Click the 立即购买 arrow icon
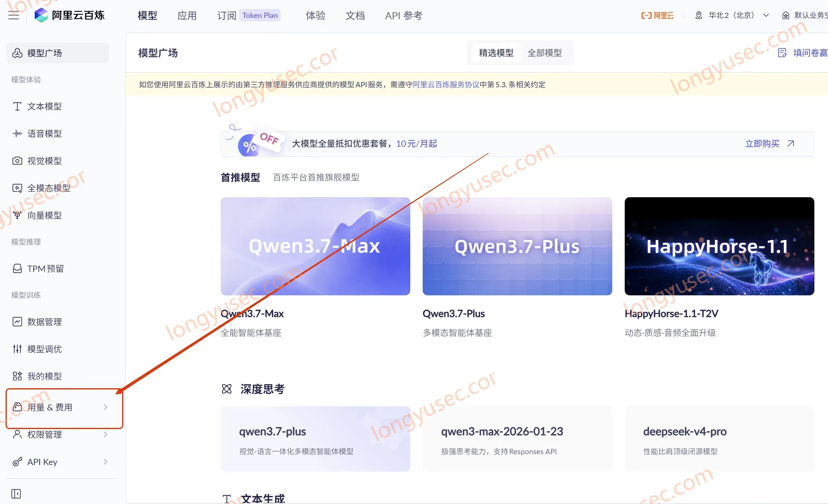This screenshot has height=504, width=828. click(x=791, y=144)
